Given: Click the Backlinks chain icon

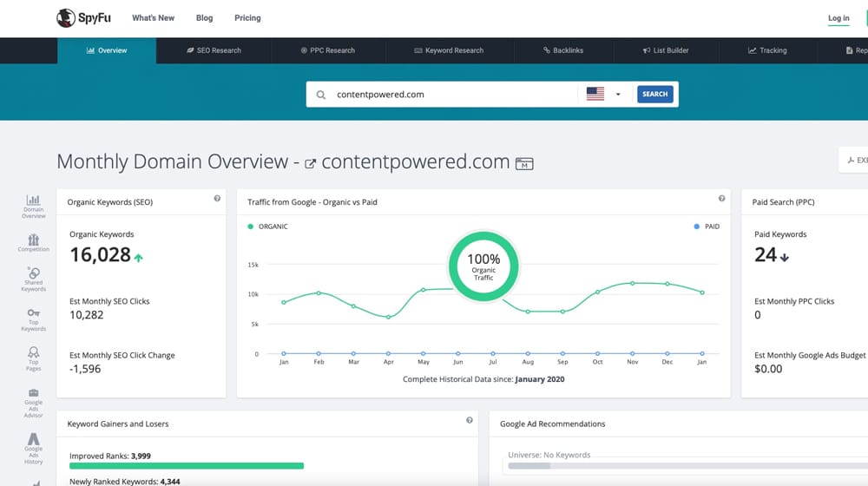Looking at the screenshot, I should click(x=546, y=50).
